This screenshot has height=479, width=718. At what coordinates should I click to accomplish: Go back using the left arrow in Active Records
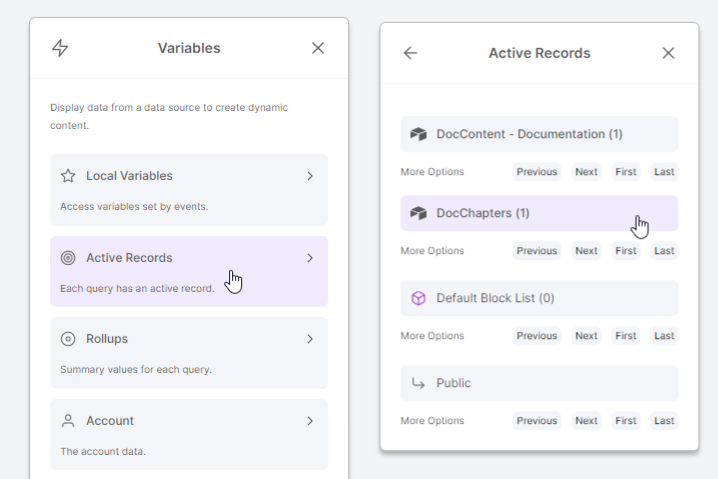click(x=410, y=53)
